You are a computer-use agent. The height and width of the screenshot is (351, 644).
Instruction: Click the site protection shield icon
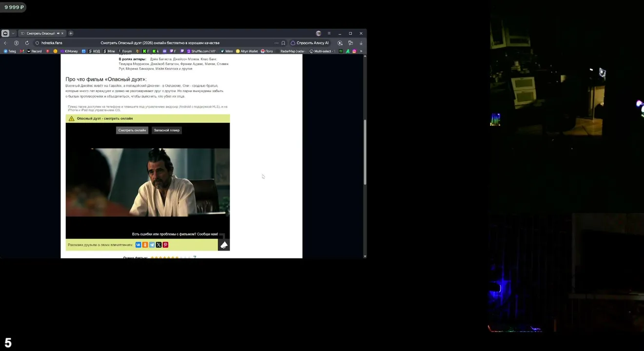37,43
